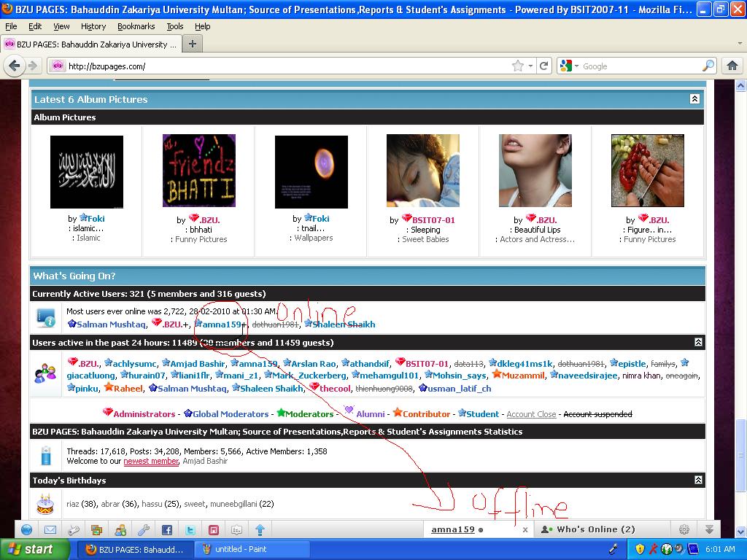Open the mail envelope icon on the toolbar
This screenshot has height=560, width=747.
[x=49, y=529]
